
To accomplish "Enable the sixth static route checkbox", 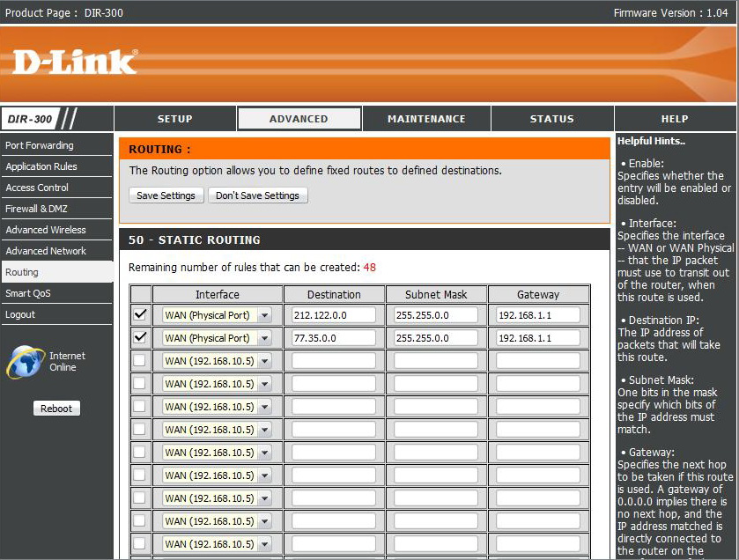I will 140,430.
